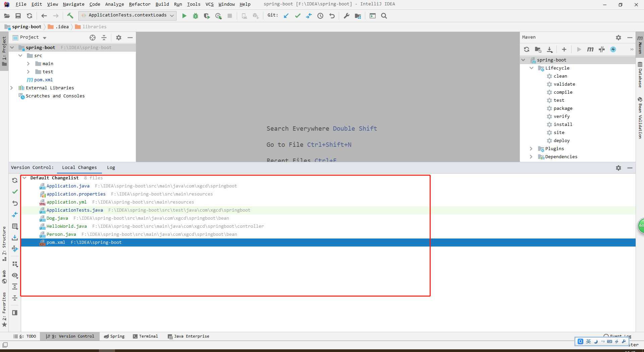Image resolution: width=644 pixels, height=352 pixels.
Task: Expand Maven Dependencies node
Action: pyautogui.click(x=531, y=157)
